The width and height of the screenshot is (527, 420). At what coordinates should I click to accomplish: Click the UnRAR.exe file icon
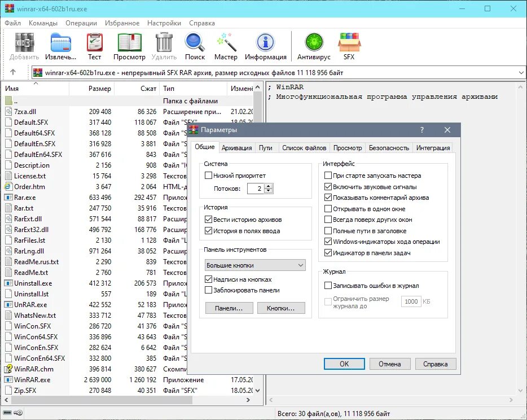(8, 305)
